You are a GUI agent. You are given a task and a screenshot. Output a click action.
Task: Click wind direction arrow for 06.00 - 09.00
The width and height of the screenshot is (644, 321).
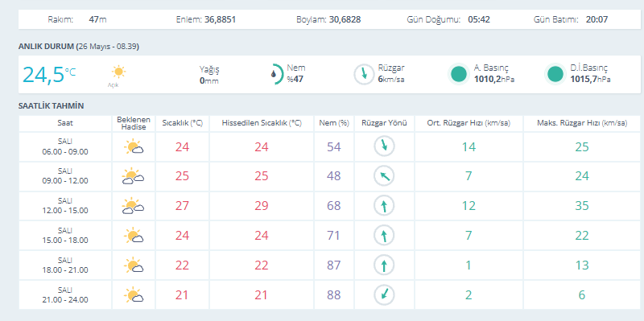[384, 146]
